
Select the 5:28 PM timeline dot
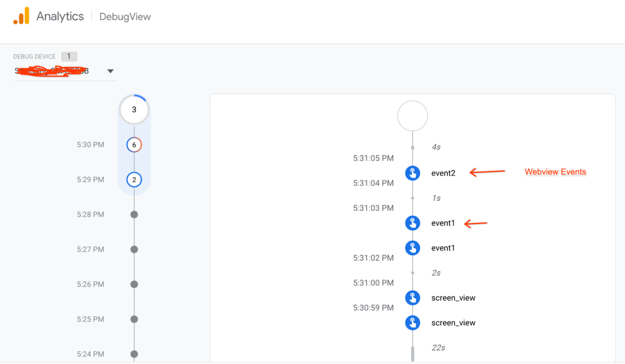tap(134, 214)
